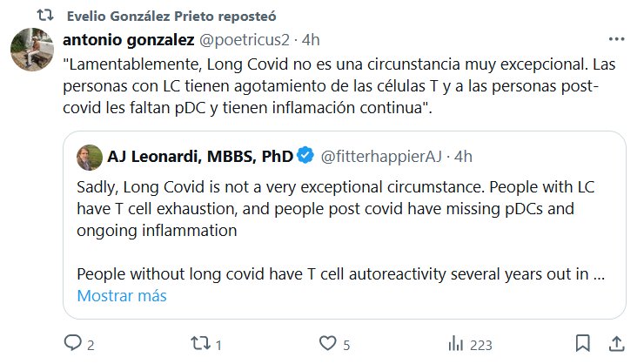Click AJ Leonardi's small avatar
This screenshot has height=364, width=644.
[x=89, y=157]
